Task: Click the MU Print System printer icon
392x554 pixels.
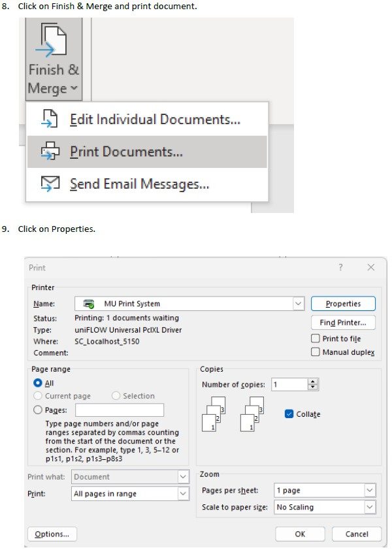Action: tap(89, 304)
